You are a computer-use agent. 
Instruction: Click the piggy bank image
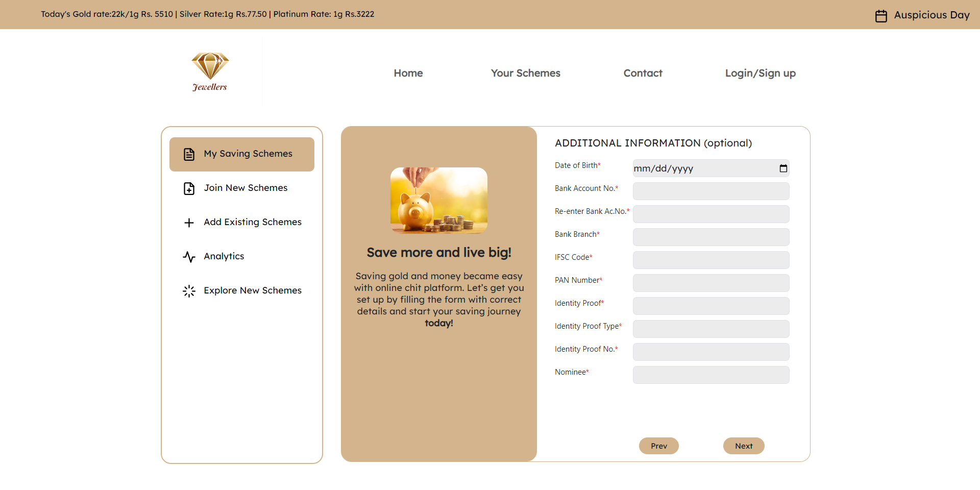tap(439, 201)
